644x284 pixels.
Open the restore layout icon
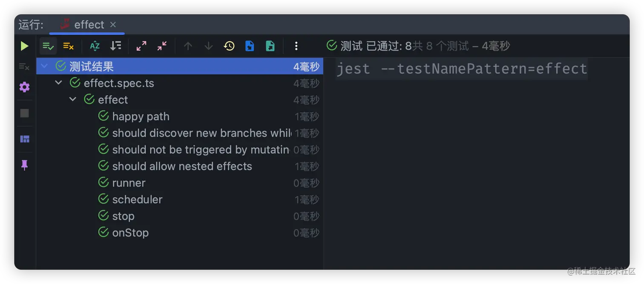(24, 139)
